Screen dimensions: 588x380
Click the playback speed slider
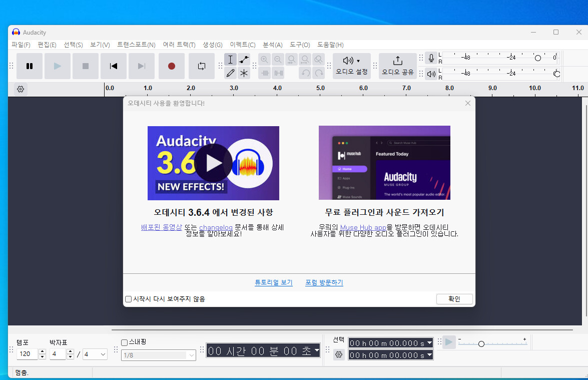[x=481, y=344]
